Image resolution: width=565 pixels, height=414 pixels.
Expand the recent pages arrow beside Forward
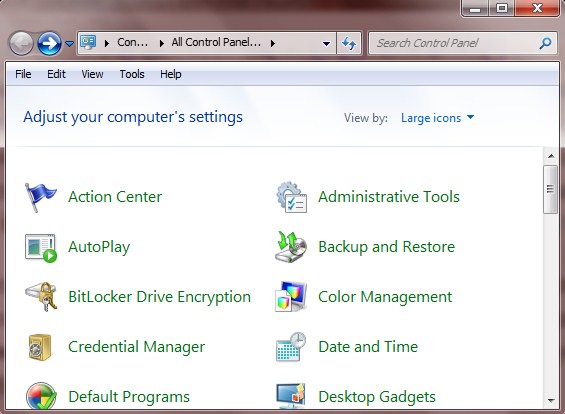pos(69,44)
